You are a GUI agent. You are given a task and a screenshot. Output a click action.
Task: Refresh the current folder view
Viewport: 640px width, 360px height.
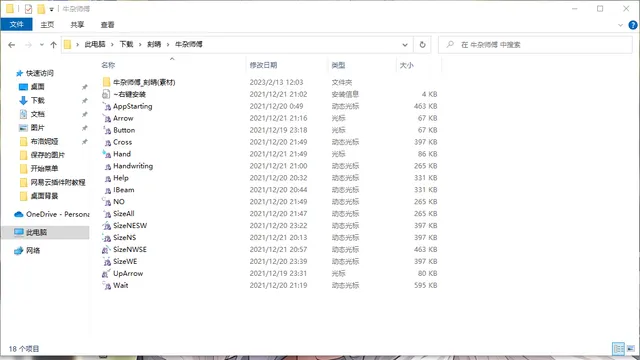422,44
